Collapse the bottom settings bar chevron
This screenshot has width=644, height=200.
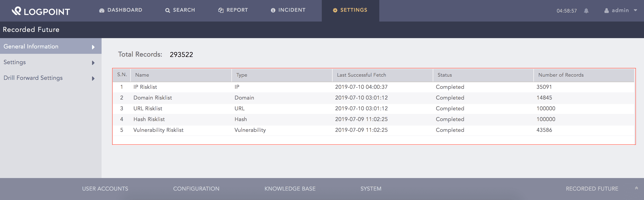tap(636, 188)
